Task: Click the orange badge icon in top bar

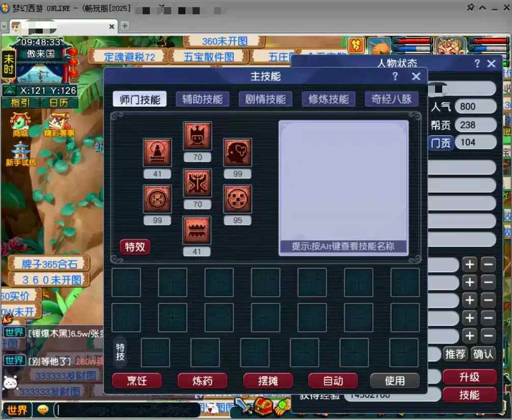Action: point(356,45)
